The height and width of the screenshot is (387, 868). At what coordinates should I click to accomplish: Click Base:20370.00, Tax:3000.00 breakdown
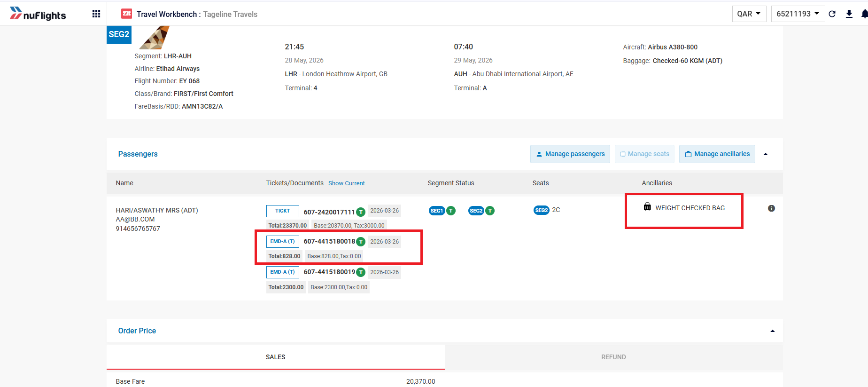pyautogui.click(x=349, y=226)
